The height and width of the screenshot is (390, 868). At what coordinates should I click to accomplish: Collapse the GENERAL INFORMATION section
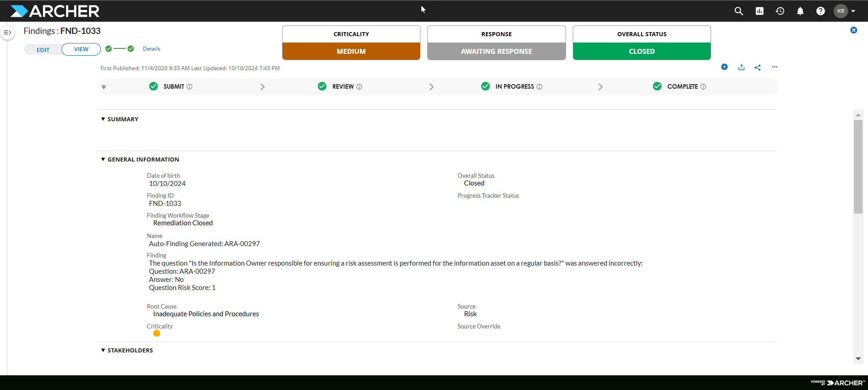(103, 159)
